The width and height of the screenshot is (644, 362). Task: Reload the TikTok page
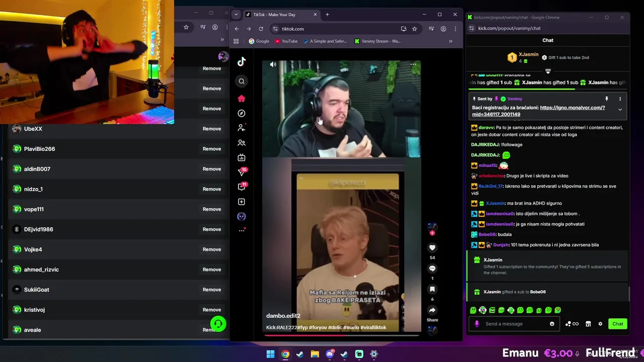(x=261, y=29)
